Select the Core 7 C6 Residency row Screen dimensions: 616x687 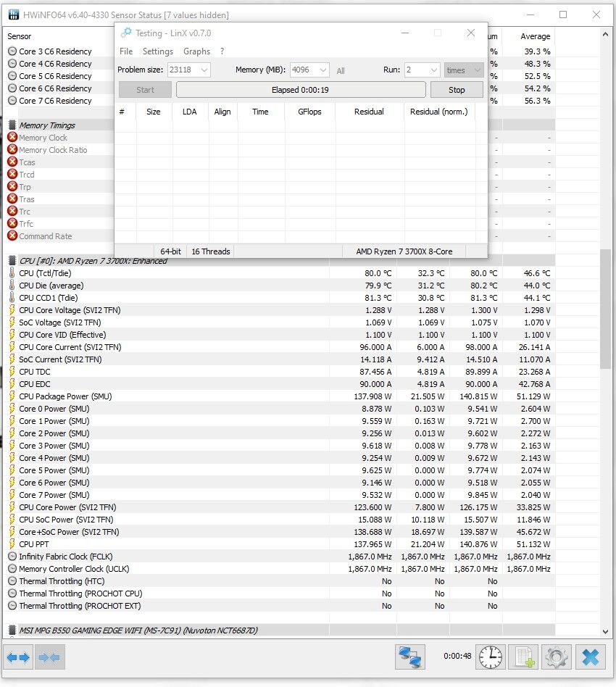click(x=59, y=100)
